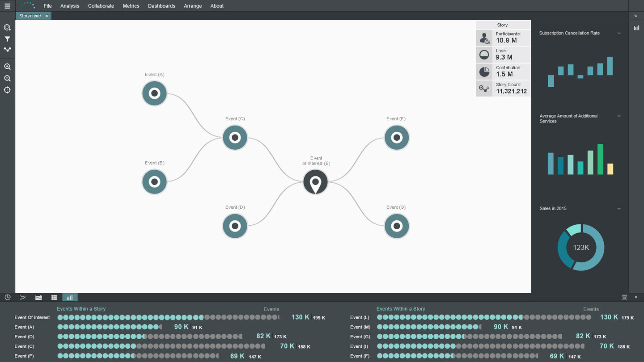Screen dimensions: 644x362
Task: Switch to the grid table view
Action: pos(54,297)
